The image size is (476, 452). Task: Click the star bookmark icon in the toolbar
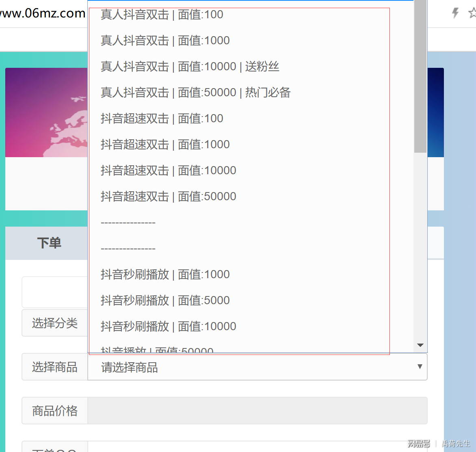[x=473, y=13]
